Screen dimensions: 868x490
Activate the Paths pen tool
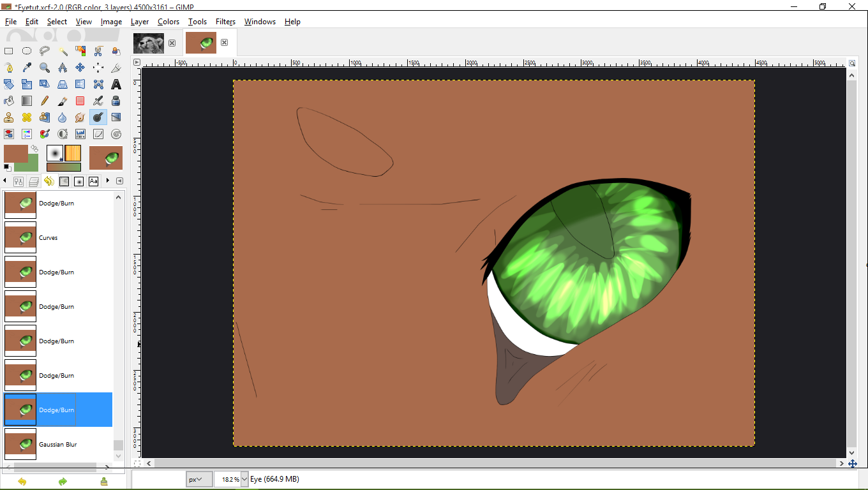(9, 68)
